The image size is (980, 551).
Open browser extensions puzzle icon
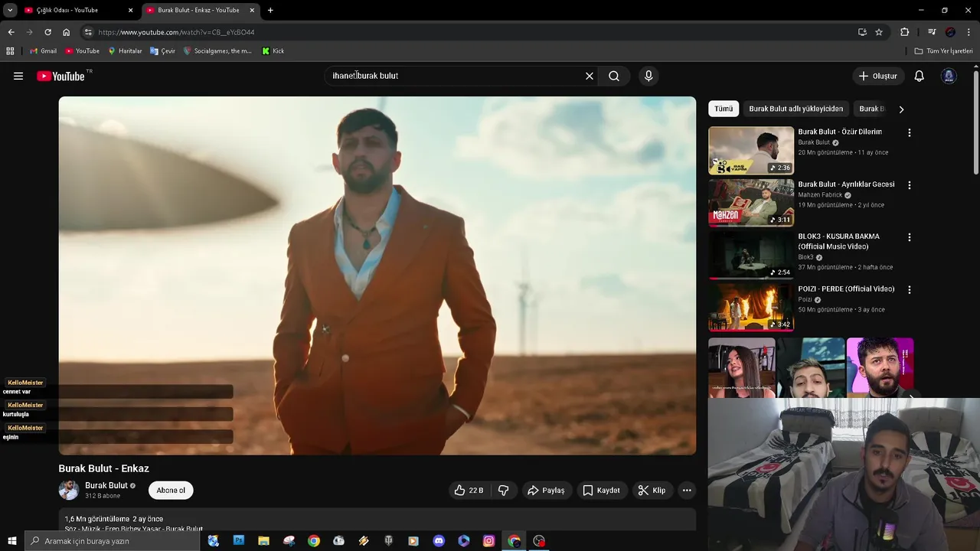[x=904, y=32]
